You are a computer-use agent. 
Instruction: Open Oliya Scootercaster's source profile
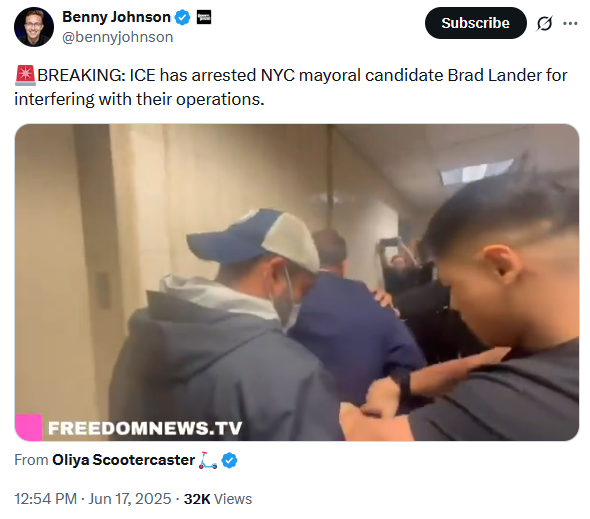123,460
